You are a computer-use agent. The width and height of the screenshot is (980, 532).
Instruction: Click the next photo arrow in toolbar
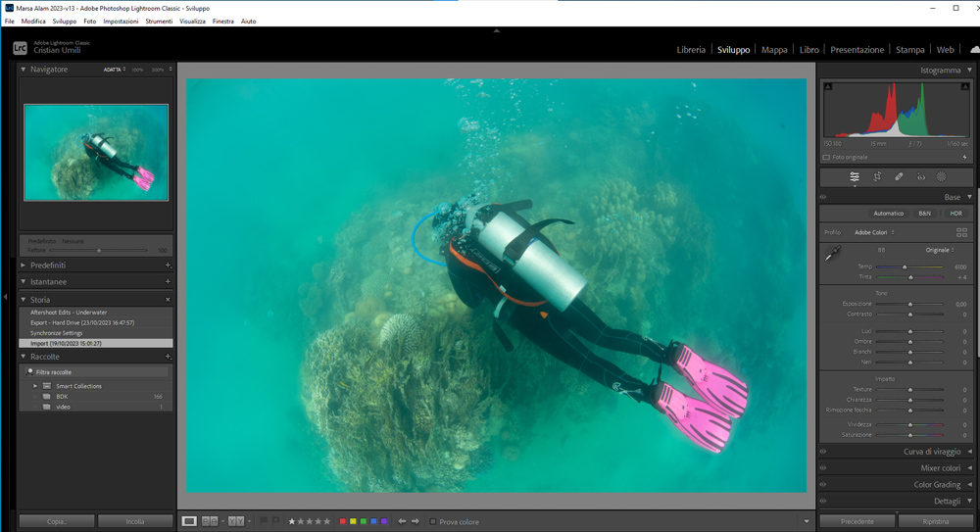(416, 521)
